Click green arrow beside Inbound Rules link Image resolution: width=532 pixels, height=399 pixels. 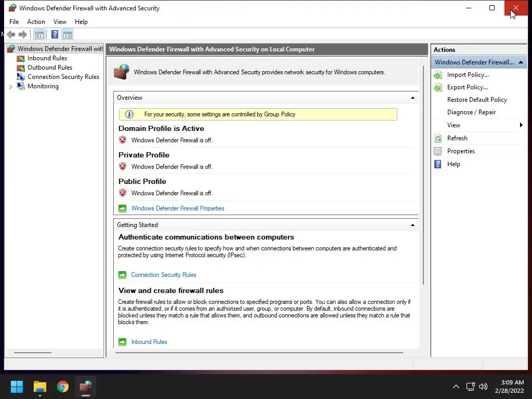click(x=122, y=342)
